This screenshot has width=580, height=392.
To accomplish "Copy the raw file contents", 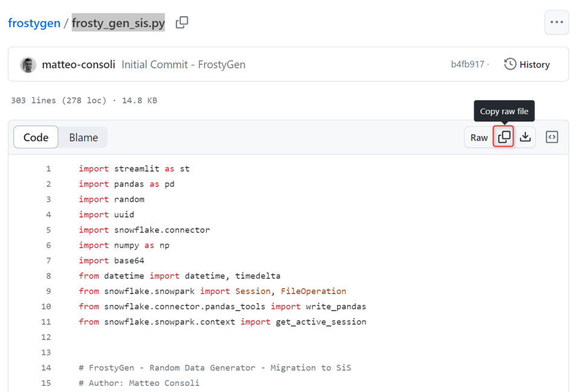I will 503,137.
